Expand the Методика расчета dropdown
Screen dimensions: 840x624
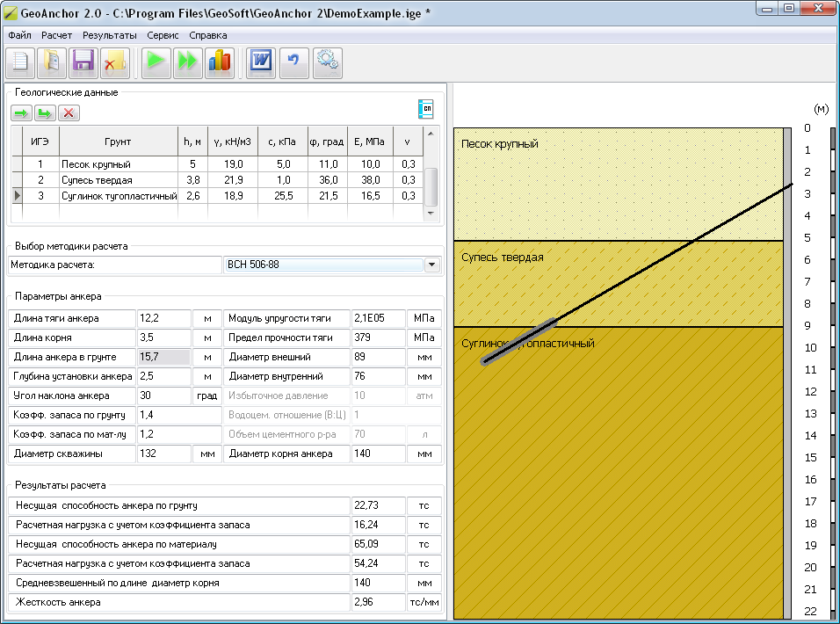click(x=431, y=265)
